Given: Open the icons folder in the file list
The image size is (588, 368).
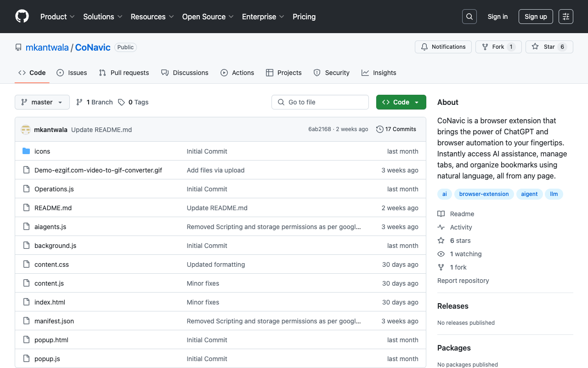Looking at the screenshot, I should [x=42, y=151].
